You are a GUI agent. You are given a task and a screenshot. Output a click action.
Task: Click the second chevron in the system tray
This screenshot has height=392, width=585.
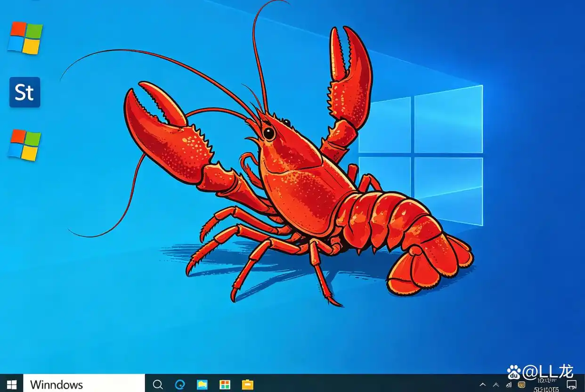(x=496, y=385)
